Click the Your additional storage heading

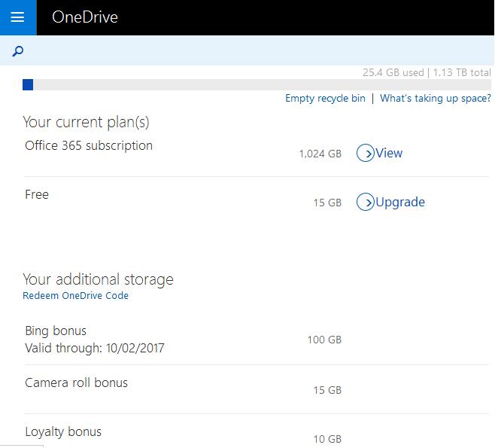99,279
